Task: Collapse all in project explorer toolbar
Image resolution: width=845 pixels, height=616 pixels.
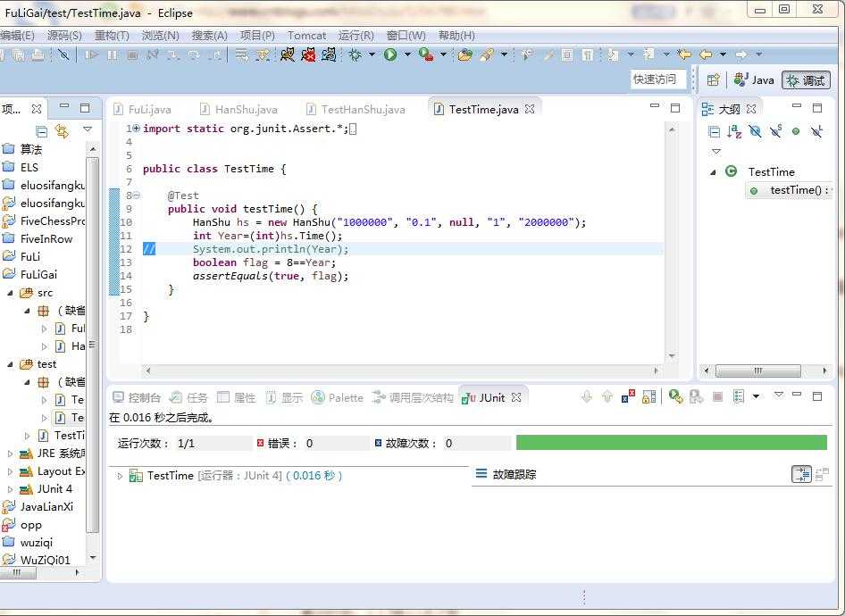Action: pos(41,131)
